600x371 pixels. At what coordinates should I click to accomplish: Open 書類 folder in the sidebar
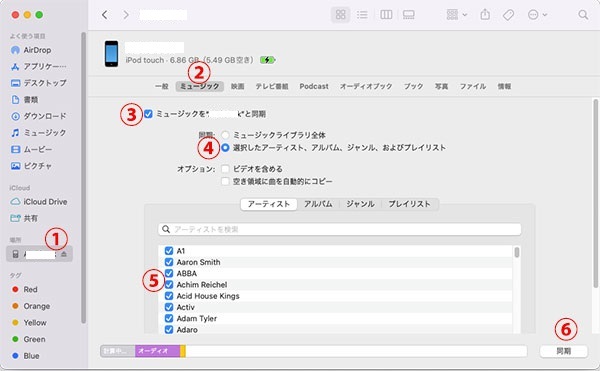(x=25, y=100)
